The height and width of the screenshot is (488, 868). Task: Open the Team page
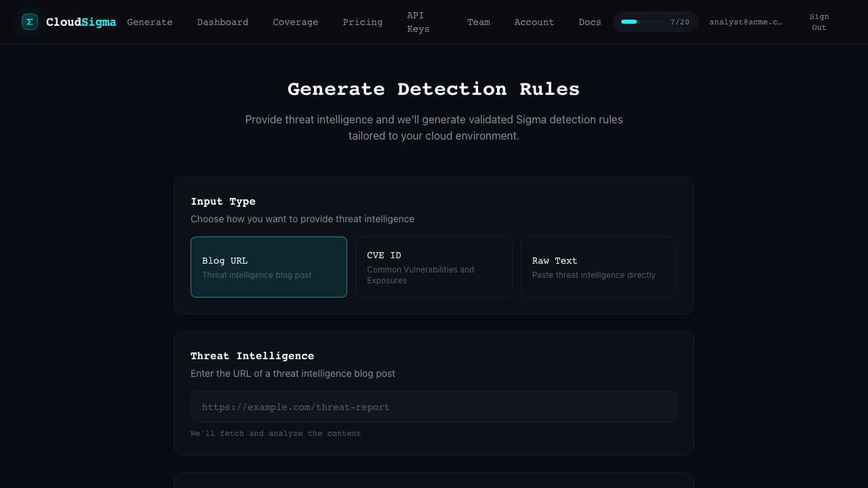coord(479,22)
